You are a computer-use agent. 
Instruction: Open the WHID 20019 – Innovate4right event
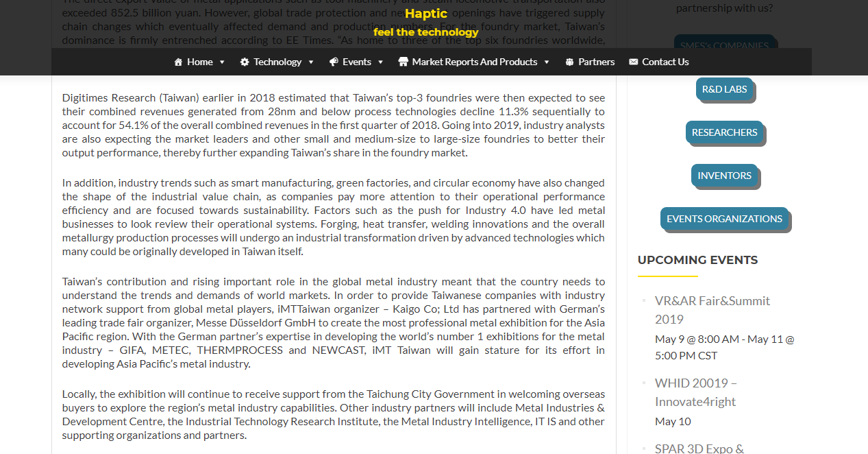[696, 392]
